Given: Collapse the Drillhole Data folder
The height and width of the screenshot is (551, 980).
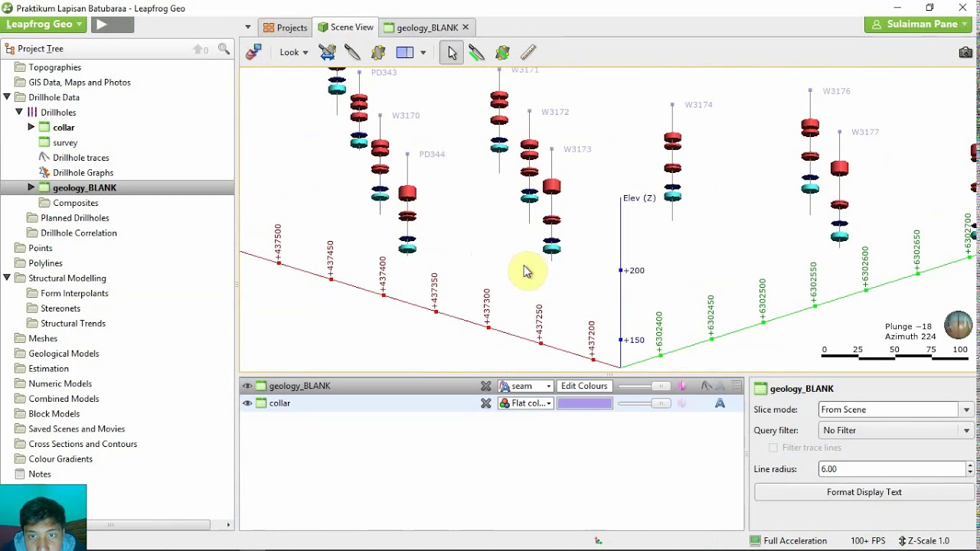Looking at the screenshot, I should pos(7,97).
